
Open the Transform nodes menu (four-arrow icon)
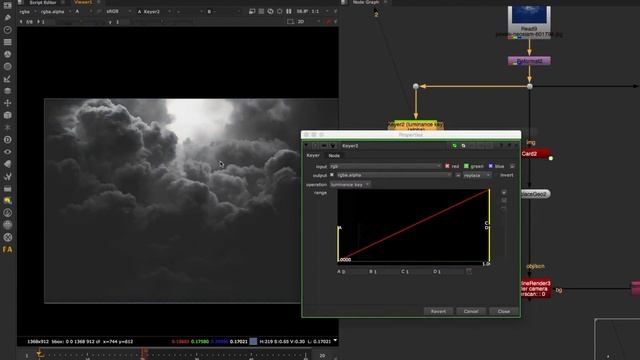tap(7, 103)
